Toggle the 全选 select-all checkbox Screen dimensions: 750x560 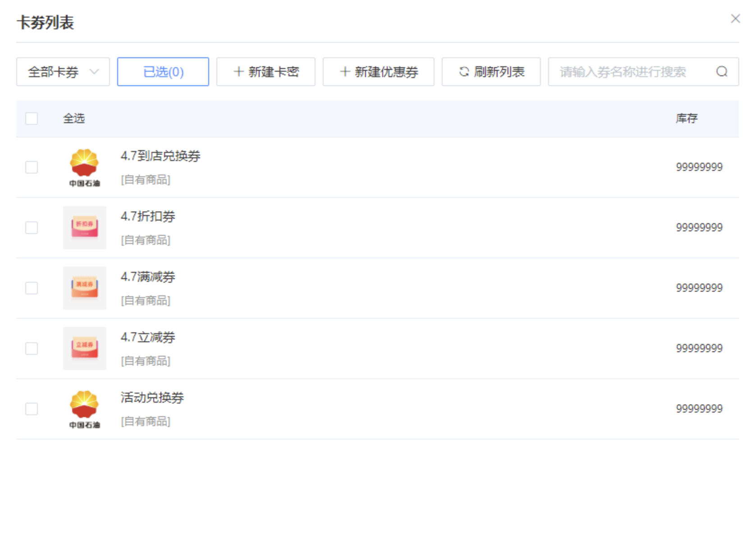pyautogui.click(x=32, y=119)
